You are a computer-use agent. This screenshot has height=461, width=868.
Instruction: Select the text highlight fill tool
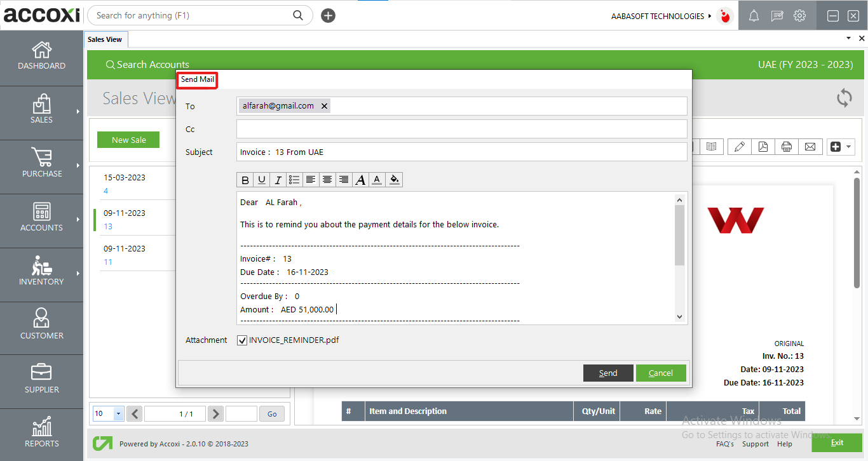pos(394,180)
